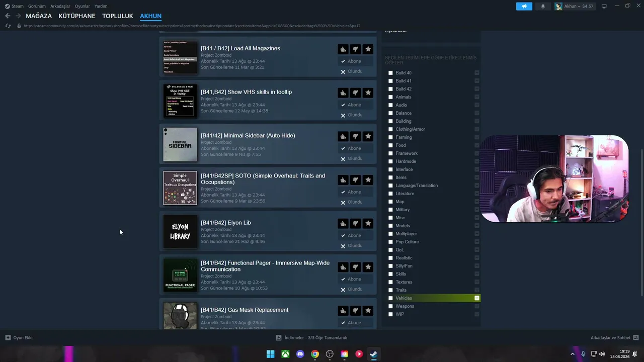Thumbs up the Functional Pager mod

343,267
